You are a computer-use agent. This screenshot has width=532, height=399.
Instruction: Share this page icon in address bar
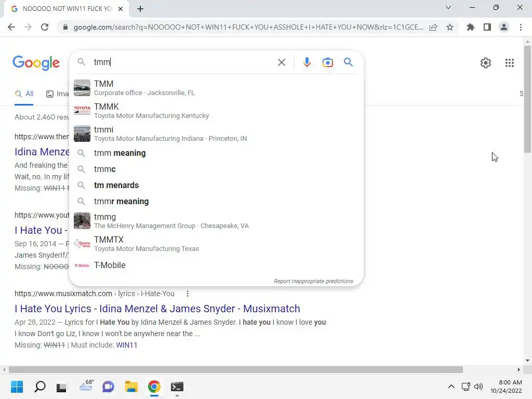(433, 27)
